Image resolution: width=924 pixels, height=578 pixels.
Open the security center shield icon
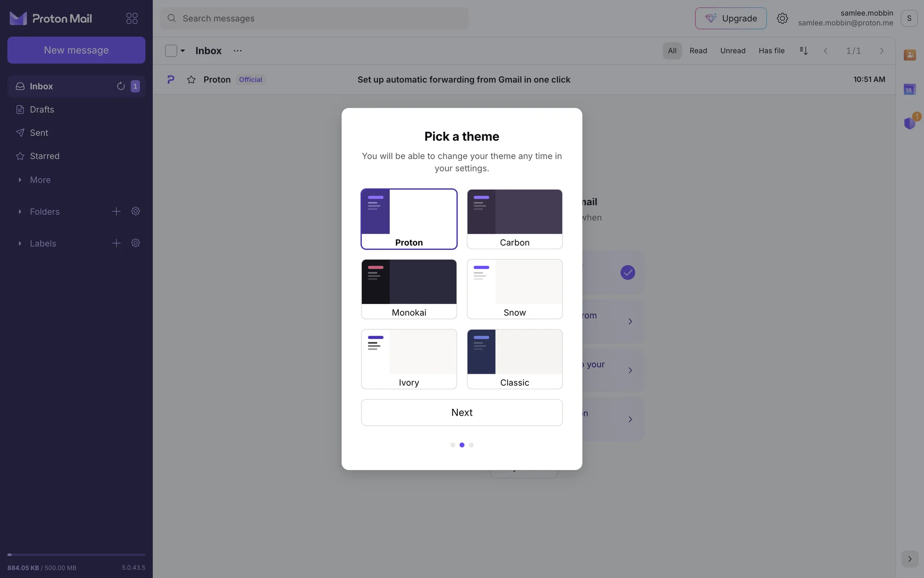coord(909,123)
